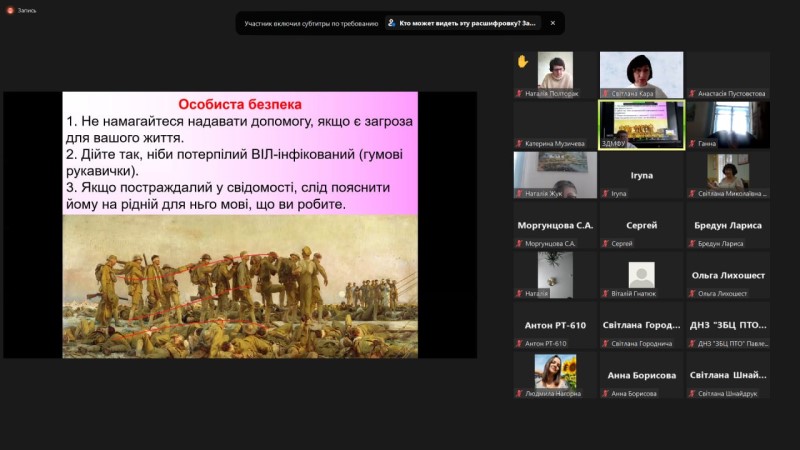This screenshot has height=450, width=800.
Task: Select ЗДМФУ active speaker tile
Action: tap(641, 124)
